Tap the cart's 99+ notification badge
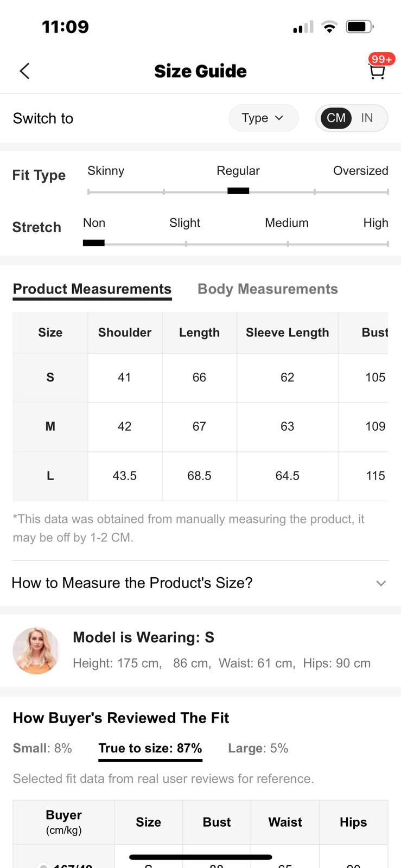Screen dimensions: 401x868 382,59
